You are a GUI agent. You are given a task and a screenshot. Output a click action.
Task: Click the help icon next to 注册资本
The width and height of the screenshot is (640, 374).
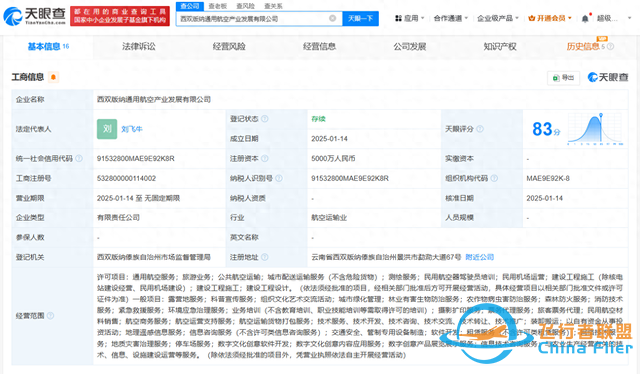[264, 158]
